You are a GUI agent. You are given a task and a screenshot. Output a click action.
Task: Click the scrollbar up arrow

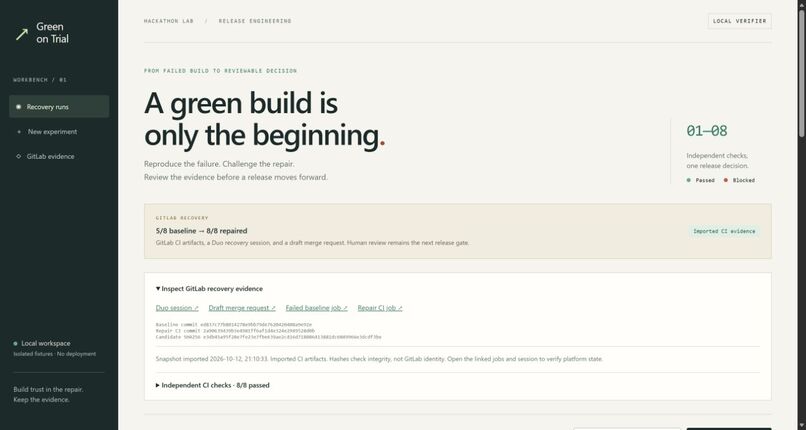(801, 4)
